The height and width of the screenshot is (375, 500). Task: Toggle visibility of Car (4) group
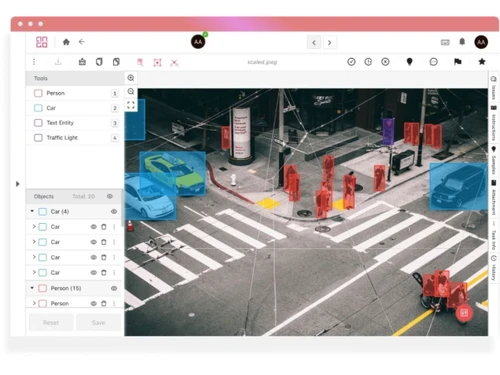point(114,212)
